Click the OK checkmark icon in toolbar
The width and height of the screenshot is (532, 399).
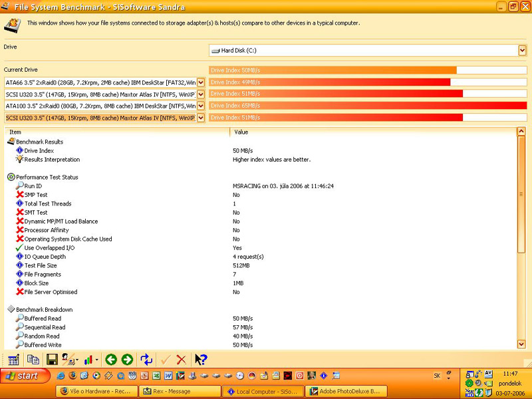[166, 360]
